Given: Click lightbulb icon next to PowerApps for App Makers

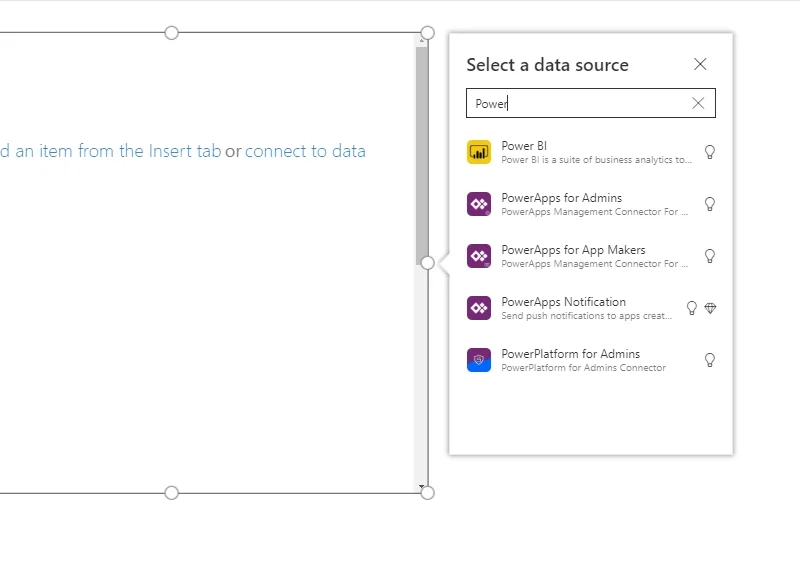Looking at the screenshot, I should pos(710,256).
